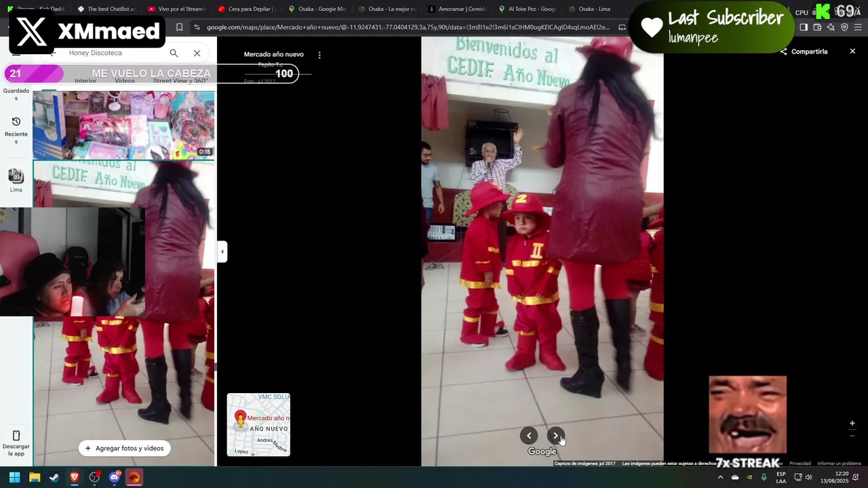Viewport: 868px width, 488px height.
Task: Click the Compartirla share button
Action: (804, 52)
